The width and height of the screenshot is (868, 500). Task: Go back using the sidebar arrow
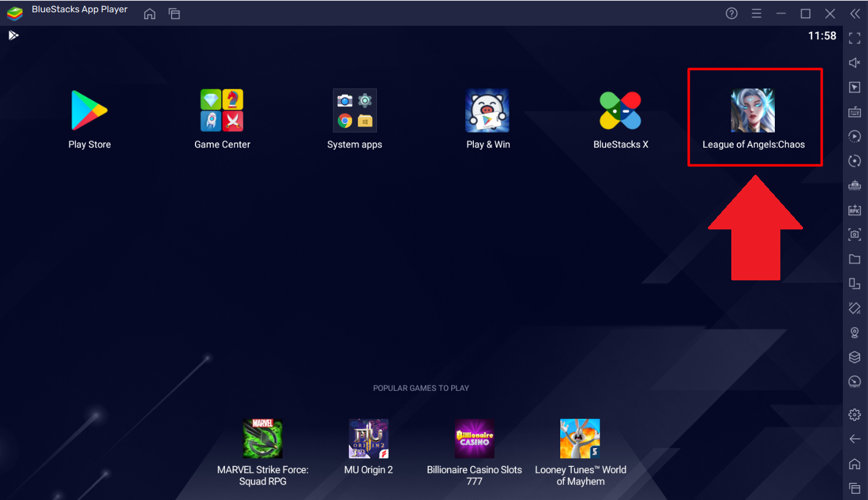coord(855,439)
